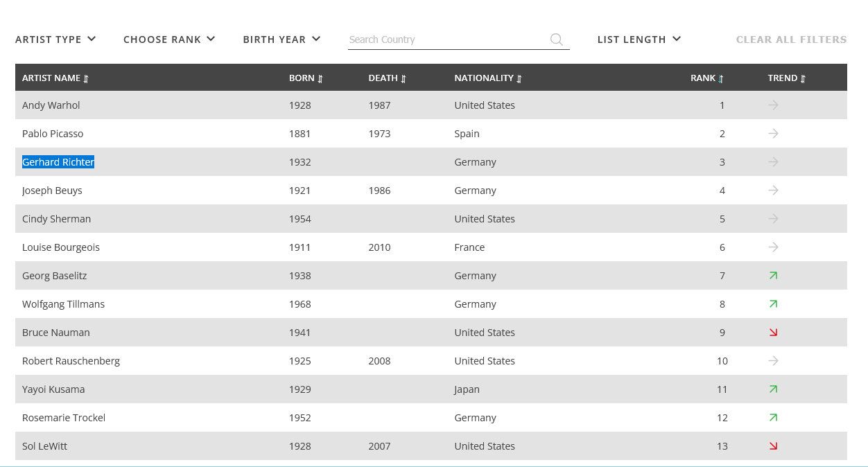
Task: Click Yayoi Kusama name
Action: (x=53, y=389)
